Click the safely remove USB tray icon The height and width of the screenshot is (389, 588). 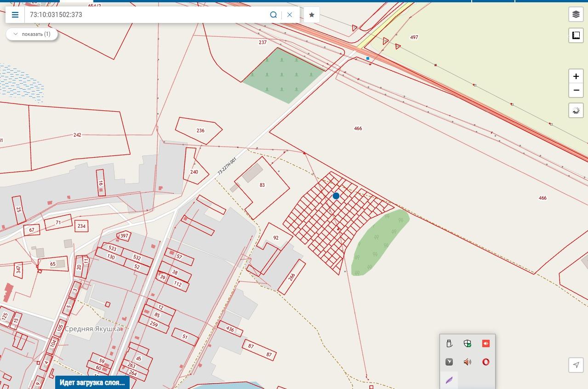[449, 343]
